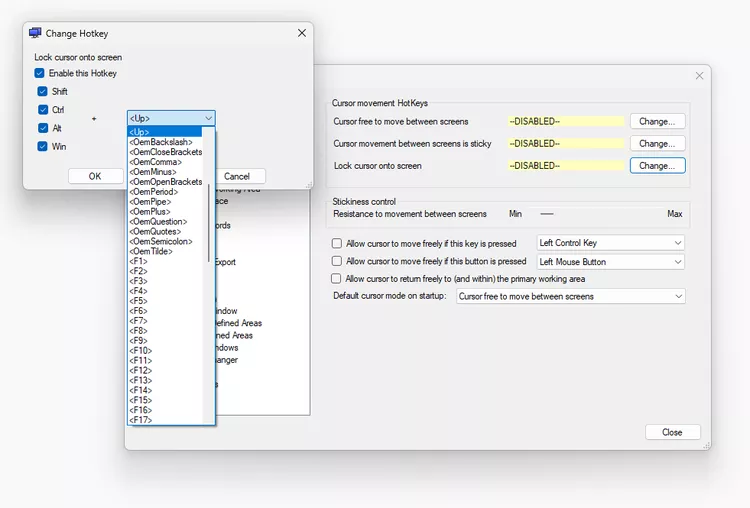Enable cursor return to primary working area
750x508 pixels.
tap(336, 278)
